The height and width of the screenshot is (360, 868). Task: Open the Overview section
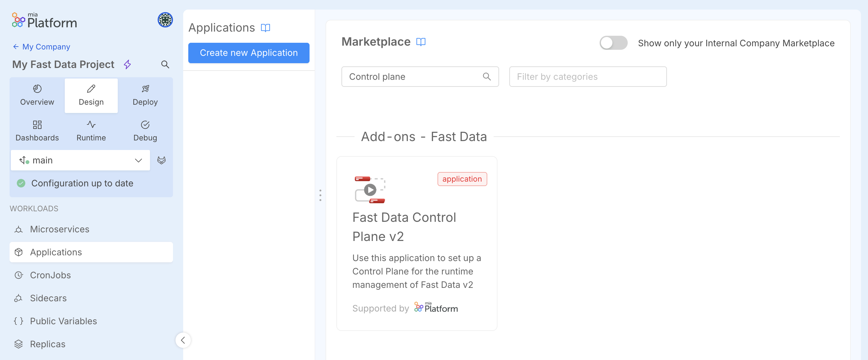(36, 95)
